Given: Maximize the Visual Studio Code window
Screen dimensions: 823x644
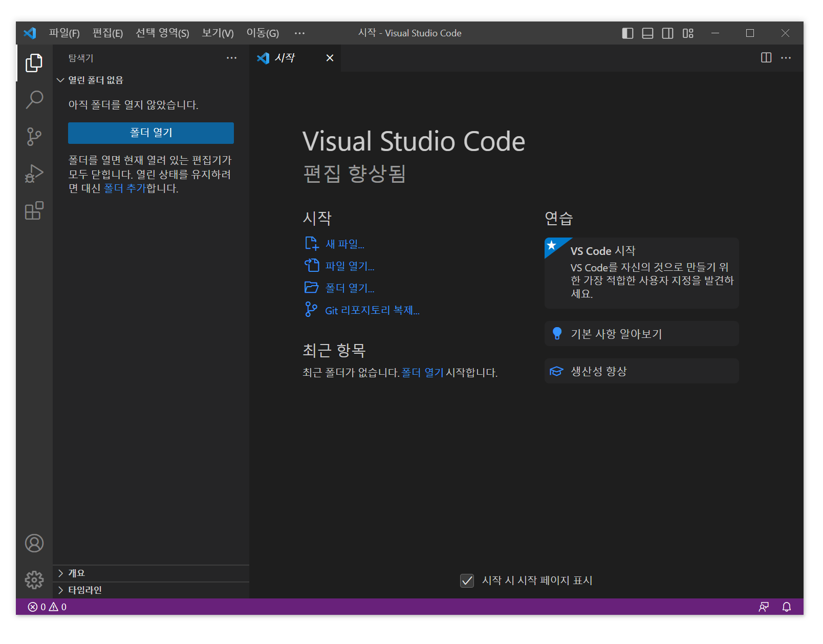Looking at the screenshot, I should click(x=750, y=33).
